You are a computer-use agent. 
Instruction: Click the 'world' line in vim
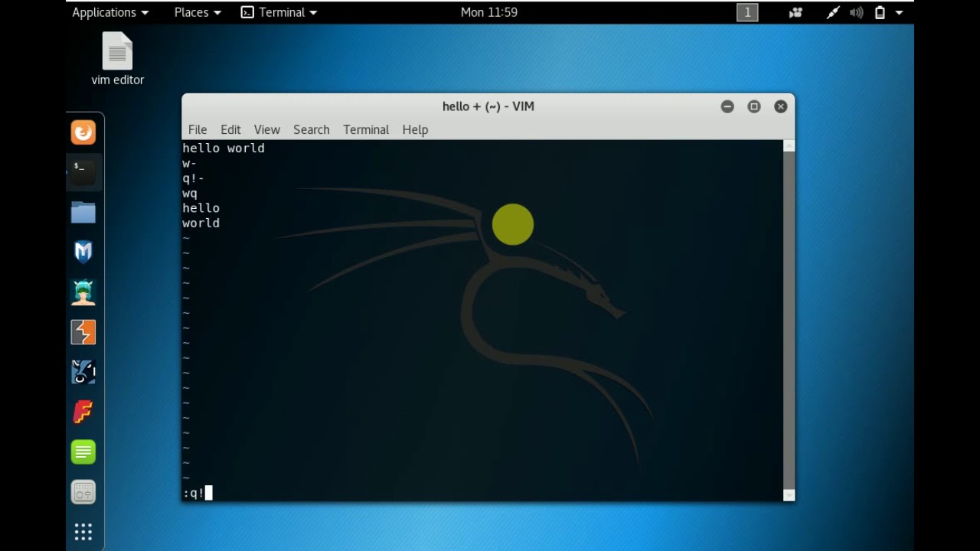point(201,223)
